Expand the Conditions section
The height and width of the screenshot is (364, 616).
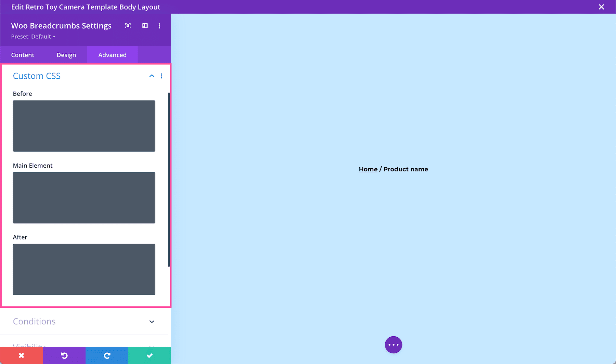pyautogui.click(x=152, y=322)
